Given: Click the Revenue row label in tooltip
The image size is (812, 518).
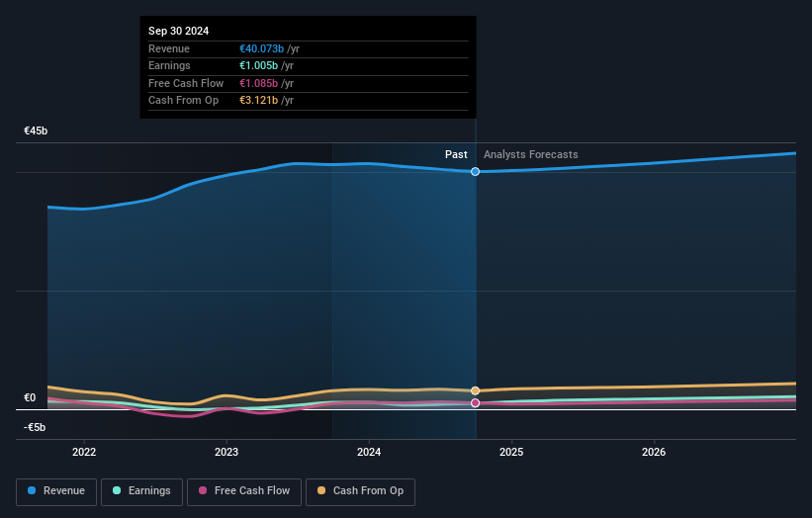Looking at the screenshot, I should [x=169, y=48].
